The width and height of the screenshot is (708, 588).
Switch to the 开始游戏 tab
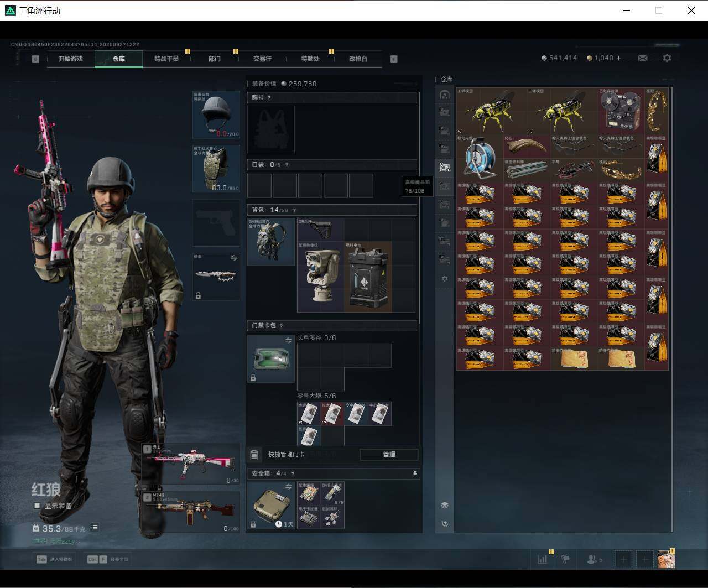click(x=71, y=59)
